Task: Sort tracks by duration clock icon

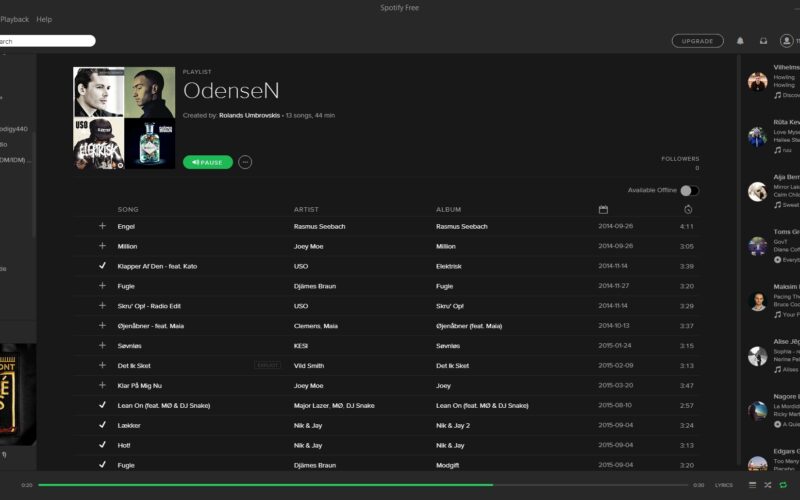Action: click(x=688, y=209)
